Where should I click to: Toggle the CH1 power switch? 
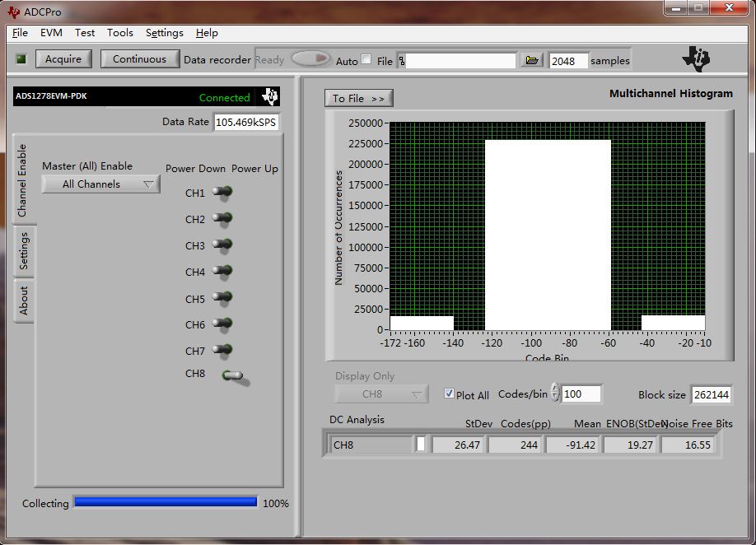[222, 193]
